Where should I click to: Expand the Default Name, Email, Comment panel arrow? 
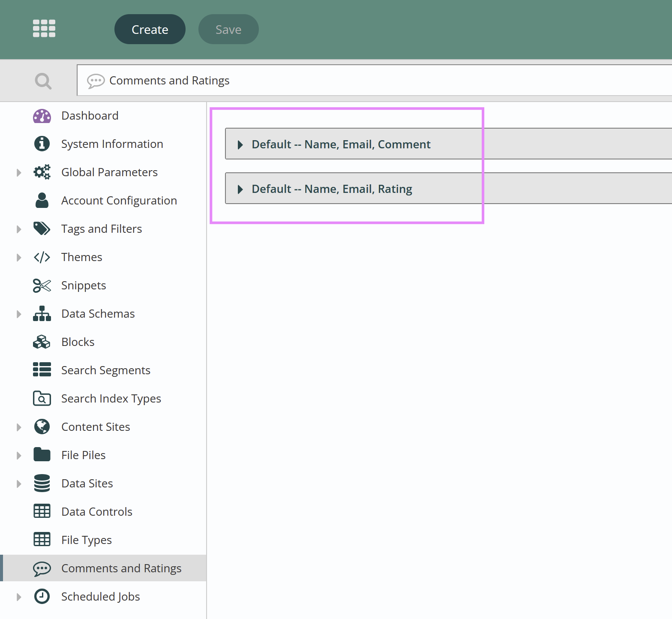(x=240, y=144)
